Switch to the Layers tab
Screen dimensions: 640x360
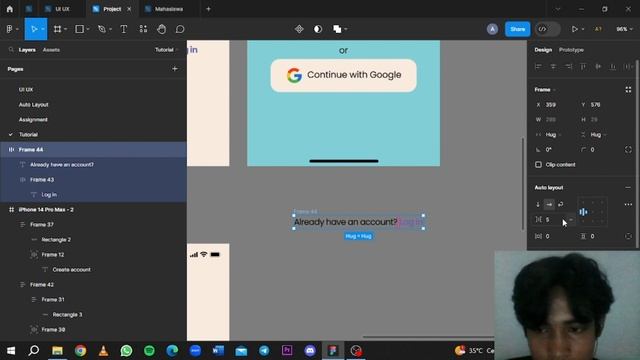27,50
